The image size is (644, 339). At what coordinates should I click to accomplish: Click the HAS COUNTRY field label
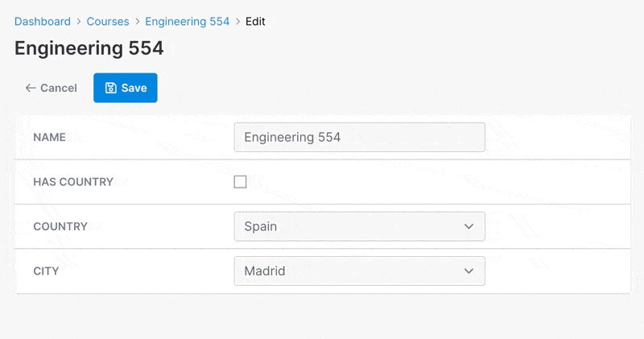[73, 182]
